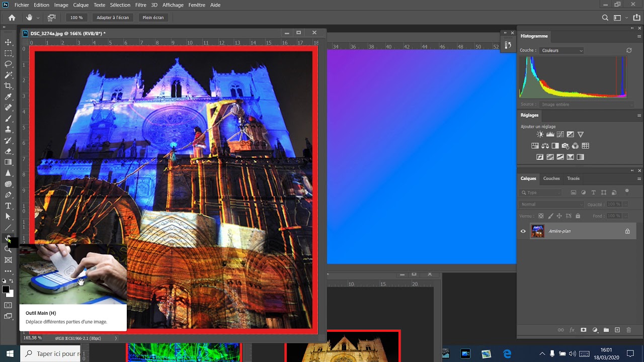Open the Couleurs channel dropdown
This screenshot has height=362, width=644.
(561, 50)
